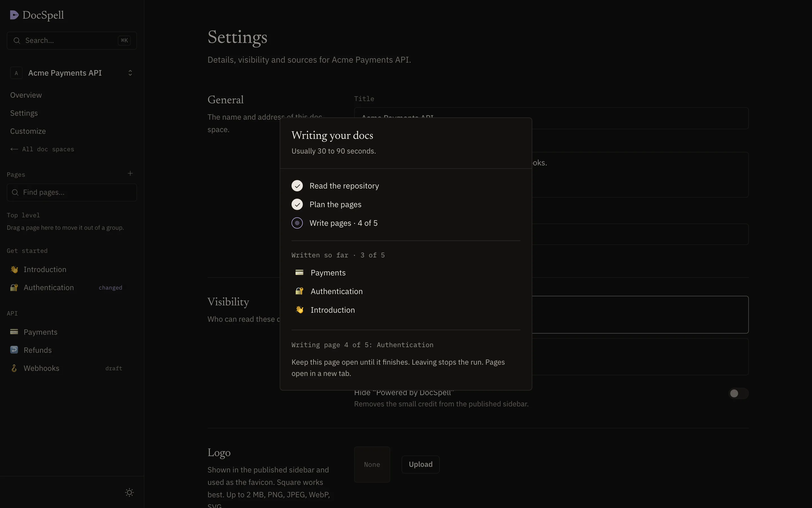Go back to All doc spaces
This screenshot has width=812, height=508.
click(x=42, y=149)
